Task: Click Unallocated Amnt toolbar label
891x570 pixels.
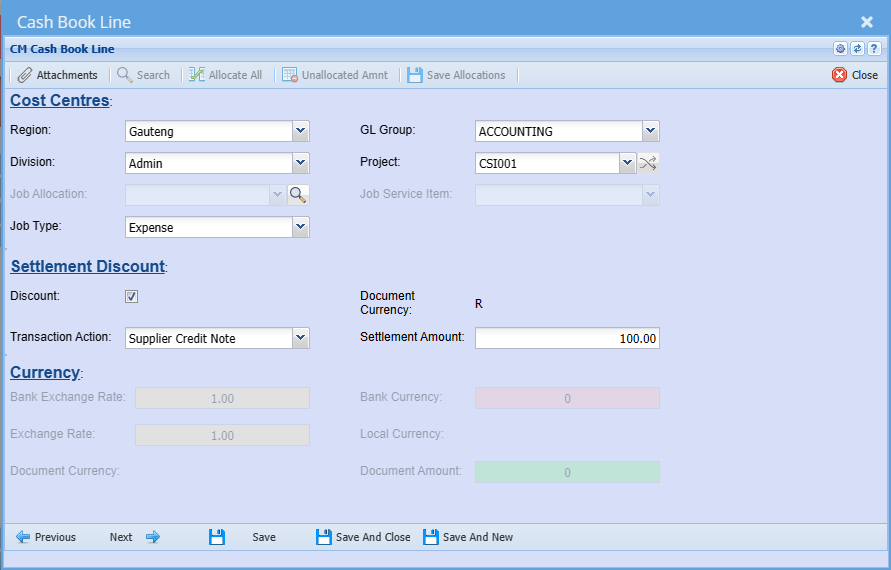Action: pyautogui.click(x=345, y=75)
